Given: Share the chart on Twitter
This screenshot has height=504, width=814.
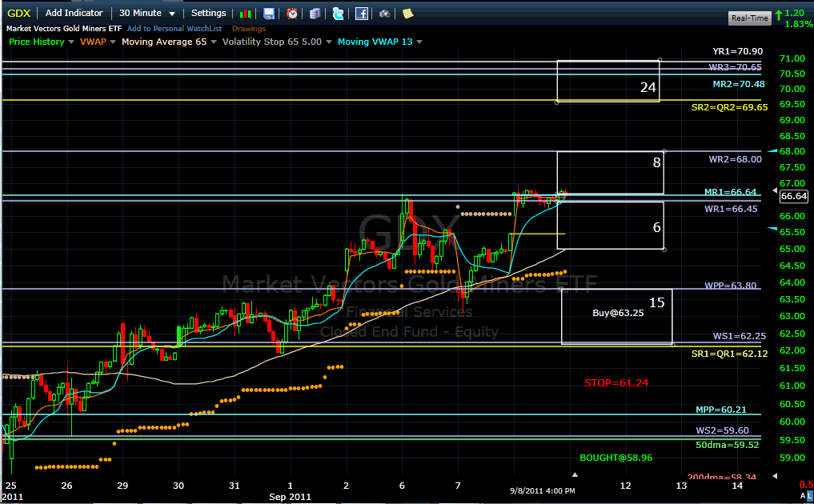Looking at the screenshot, I should pyautogui.click(x=338, y=14).
